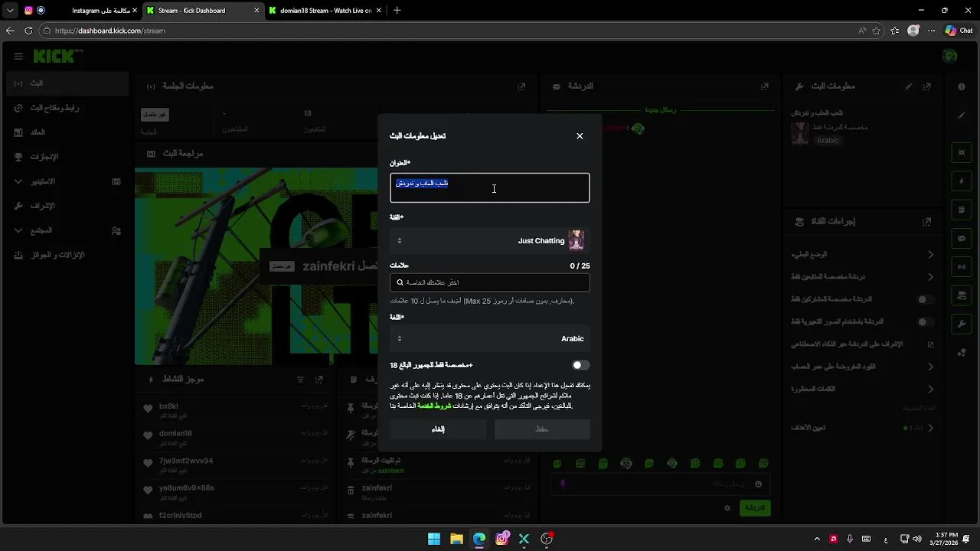Pop out the chat panel
This screenshot has width=980, height=551.
pyautogui.click(x=764, y=86)
